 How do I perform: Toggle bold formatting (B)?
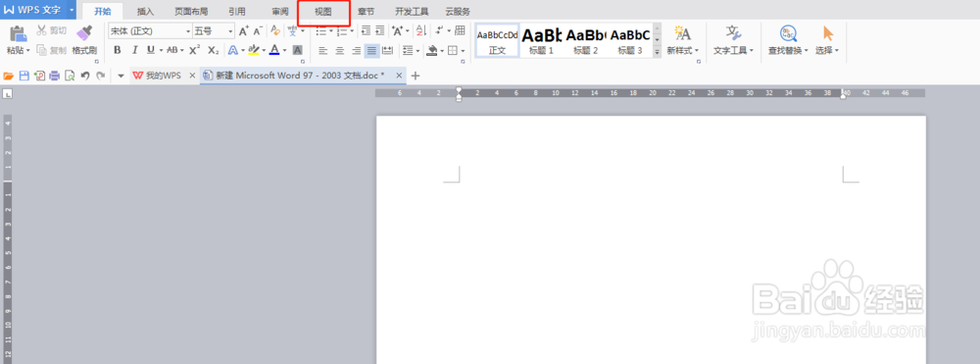click(x=117, y=50)
